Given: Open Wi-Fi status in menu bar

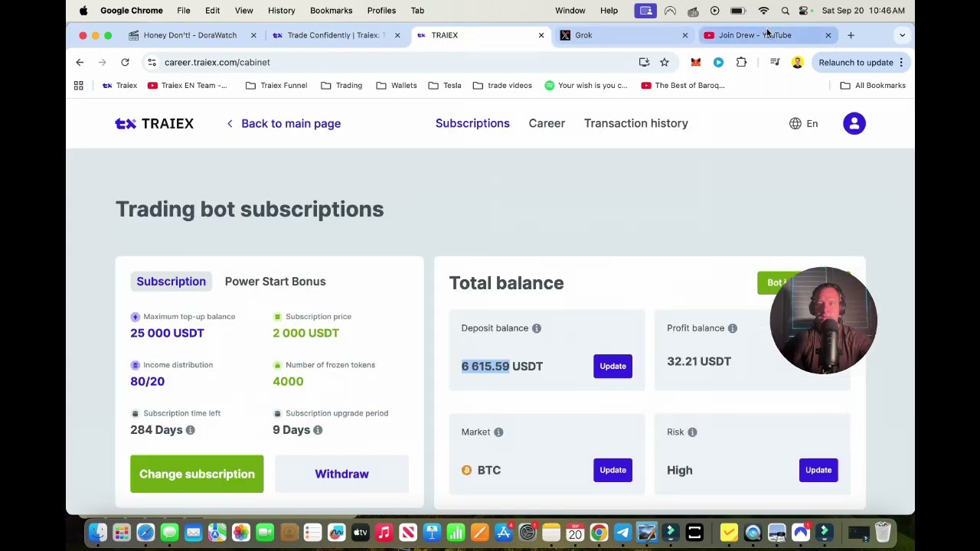Looking at the screenshot, I should [x=763, y=11].
